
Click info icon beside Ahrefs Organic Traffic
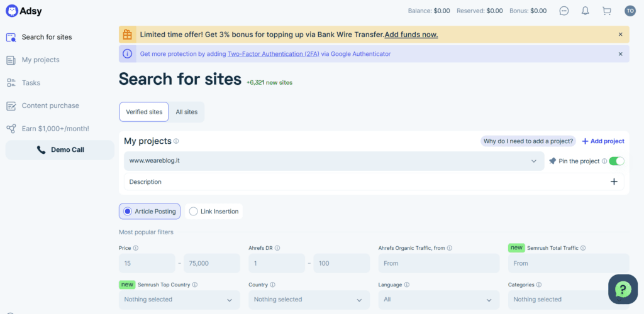[449, 248]
